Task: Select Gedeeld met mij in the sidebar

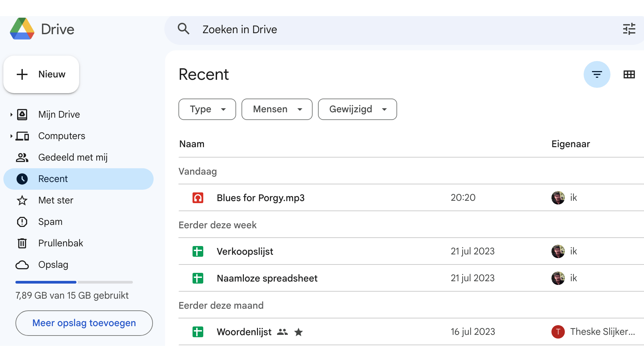Action: (x=73, y=157)
